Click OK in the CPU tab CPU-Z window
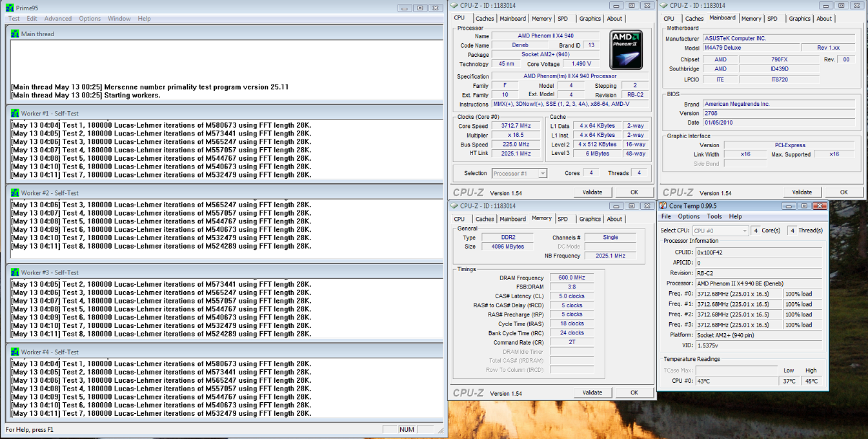 click(x=634, y=192)
